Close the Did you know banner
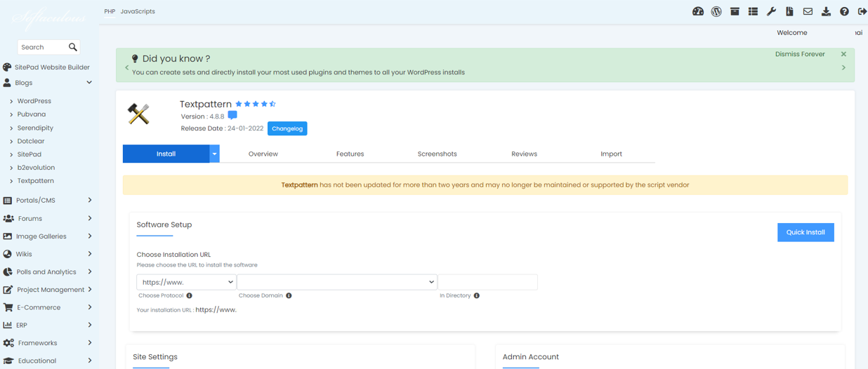Viewport: 868px width, 369px height. click(843, 54)
